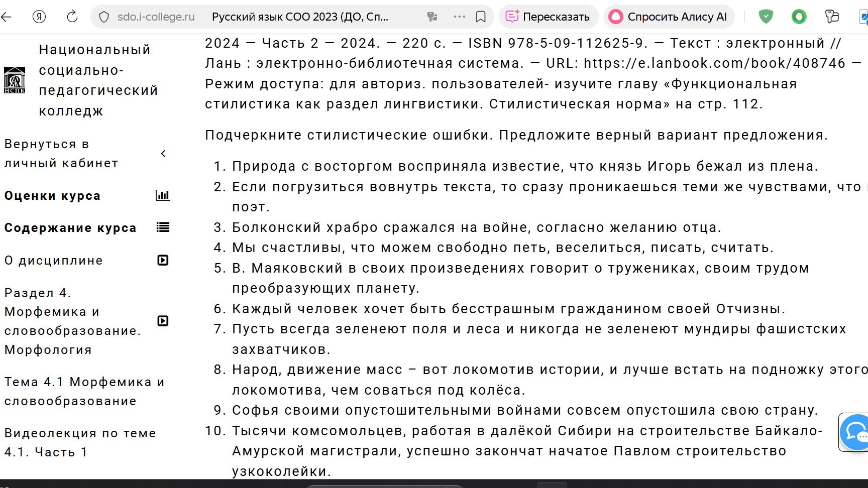Click the tab title Русский язык СОО 2023
This screenshot has height=488, width=868.
[x=300, y=17]
